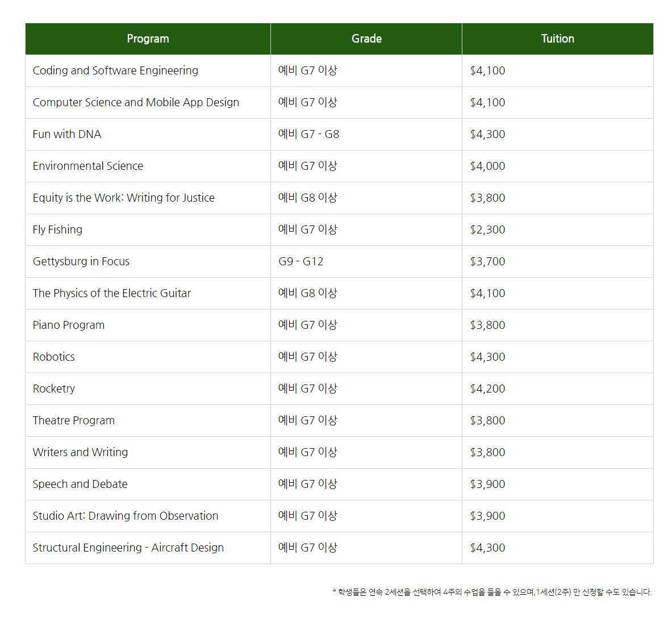Select the Piano Program entry
This screenshot has height=618, width=672.
(x=69, y=325)
